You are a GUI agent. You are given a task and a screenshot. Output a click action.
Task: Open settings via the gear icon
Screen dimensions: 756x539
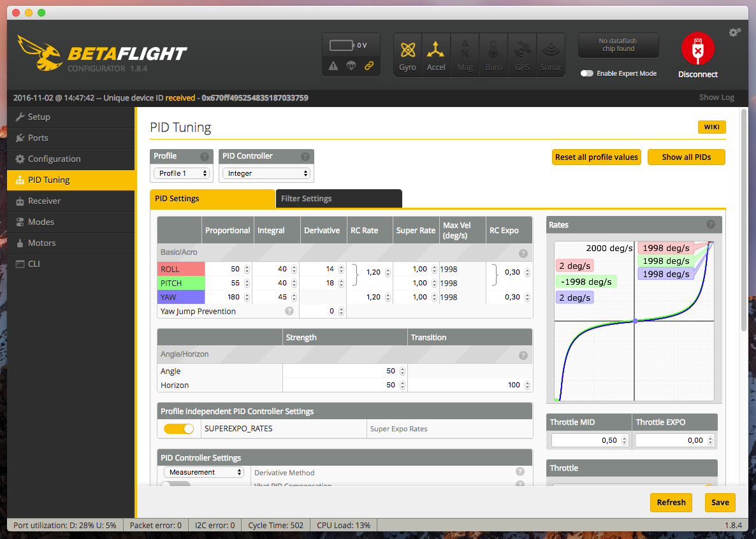[734, 32]
